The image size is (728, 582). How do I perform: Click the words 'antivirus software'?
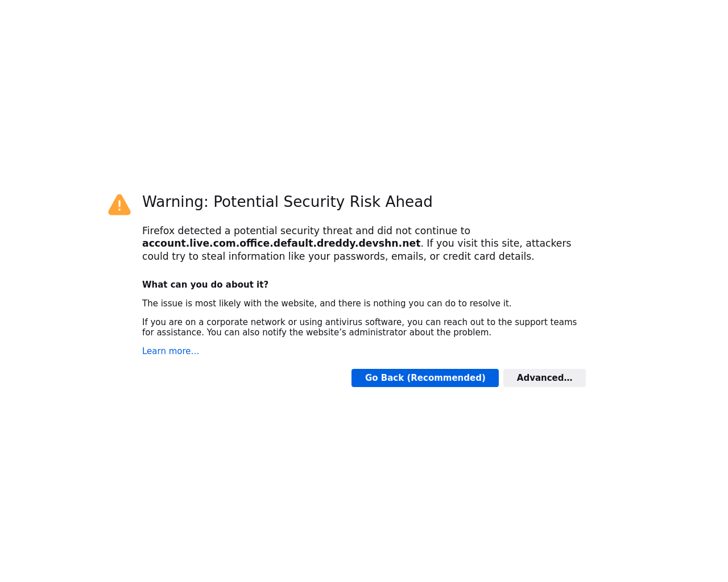pyautogui.click(x=363, y=322)
